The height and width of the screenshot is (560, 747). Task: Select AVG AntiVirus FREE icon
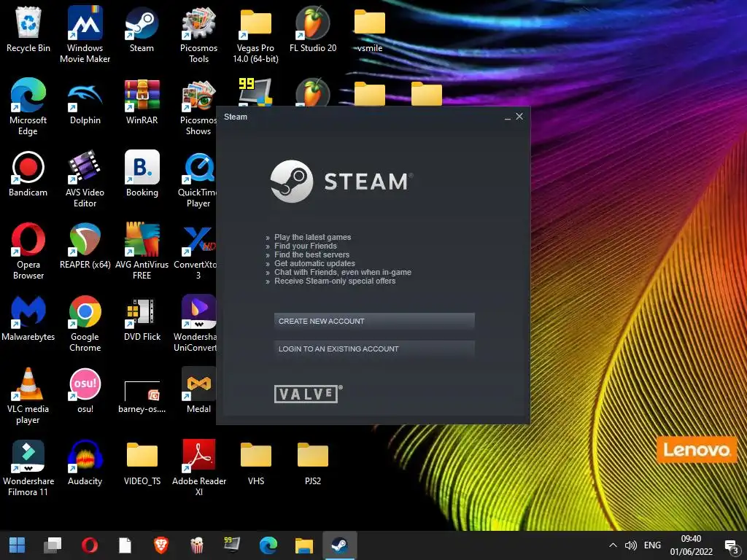click(142, 252)
